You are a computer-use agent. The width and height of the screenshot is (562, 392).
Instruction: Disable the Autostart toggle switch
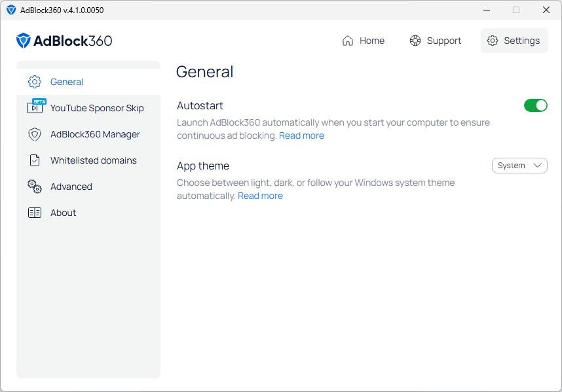535,105
